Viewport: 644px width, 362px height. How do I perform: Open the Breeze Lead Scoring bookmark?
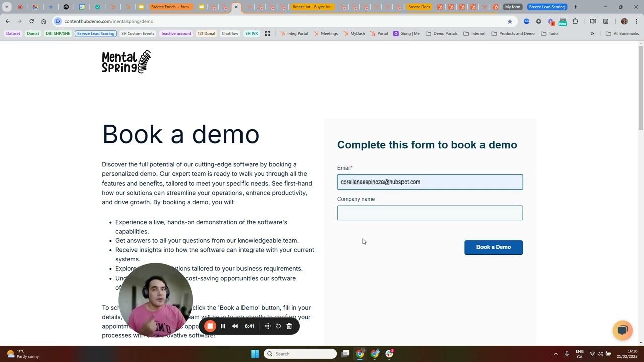click(x=96, y=34)
